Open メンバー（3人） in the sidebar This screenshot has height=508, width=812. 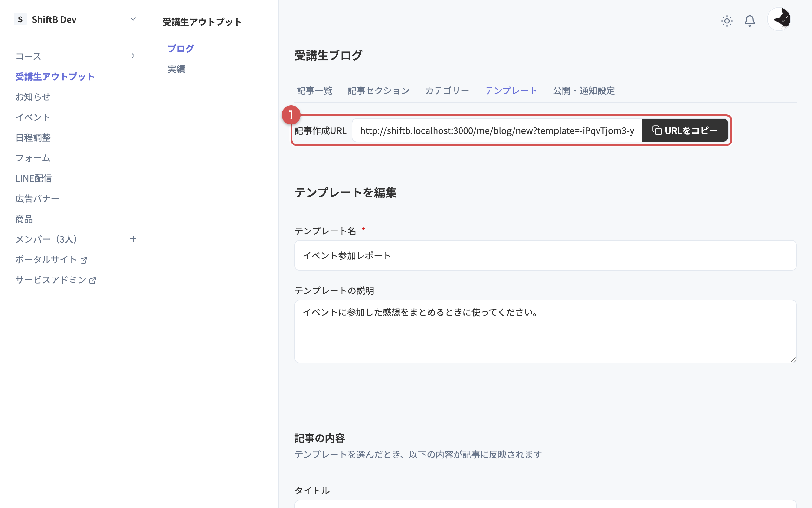tap(46, 239)
